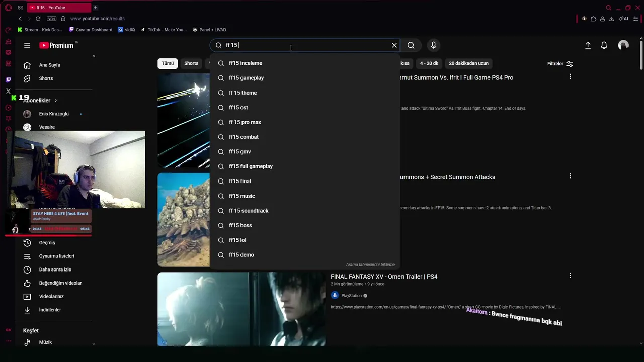Viewport: 644px width, 362px height.
Task: Open more options for Secret Summon Attacks video
Action: tap(570, 176)
